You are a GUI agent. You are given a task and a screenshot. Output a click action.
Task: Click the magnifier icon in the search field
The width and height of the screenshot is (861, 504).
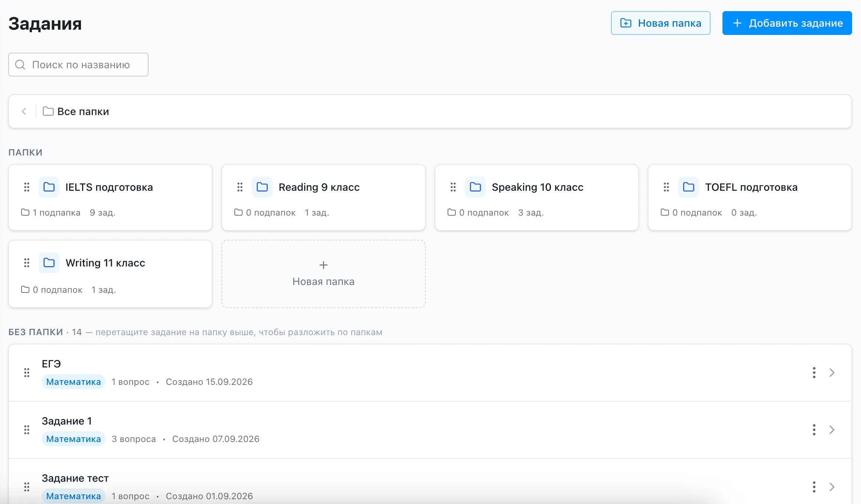point(20,65)
